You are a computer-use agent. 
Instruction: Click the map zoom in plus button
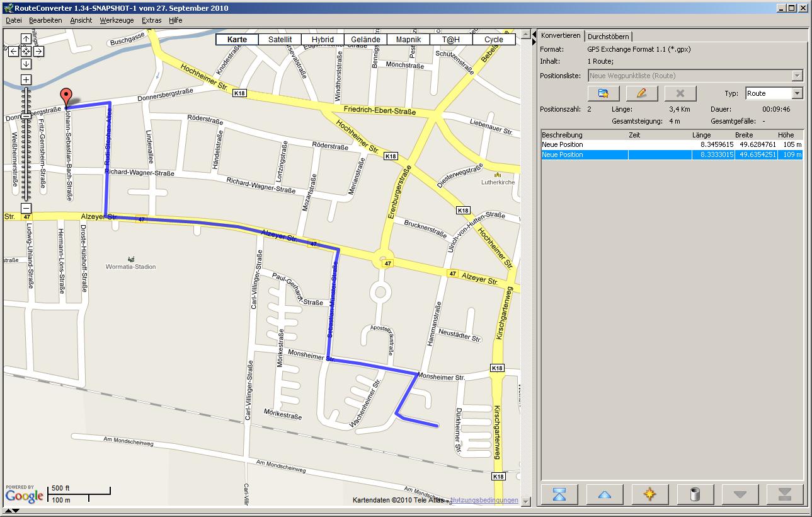26,79
